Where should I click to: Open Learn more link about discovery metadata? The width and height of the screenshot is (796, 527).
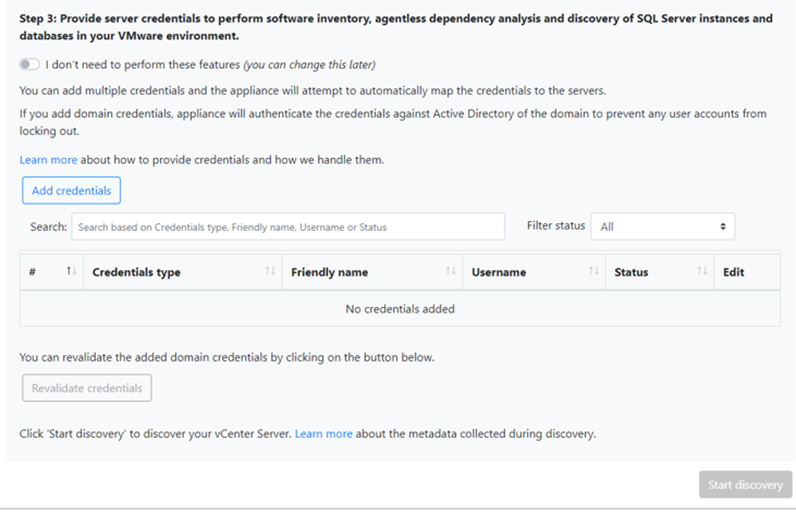click(x=323, y=434)
